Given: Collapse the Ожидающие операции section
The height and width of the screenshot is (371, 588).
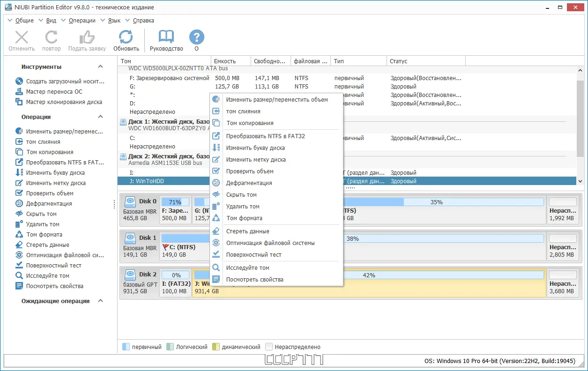Looking at the screenshot, I should [100, 301].
